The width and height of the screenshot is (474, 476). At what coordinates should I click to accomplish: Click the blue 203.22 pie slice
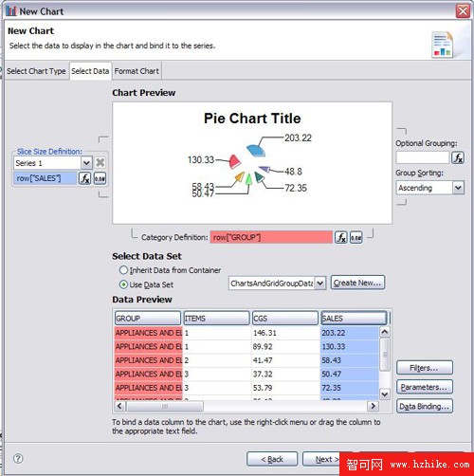click(256, 150)
